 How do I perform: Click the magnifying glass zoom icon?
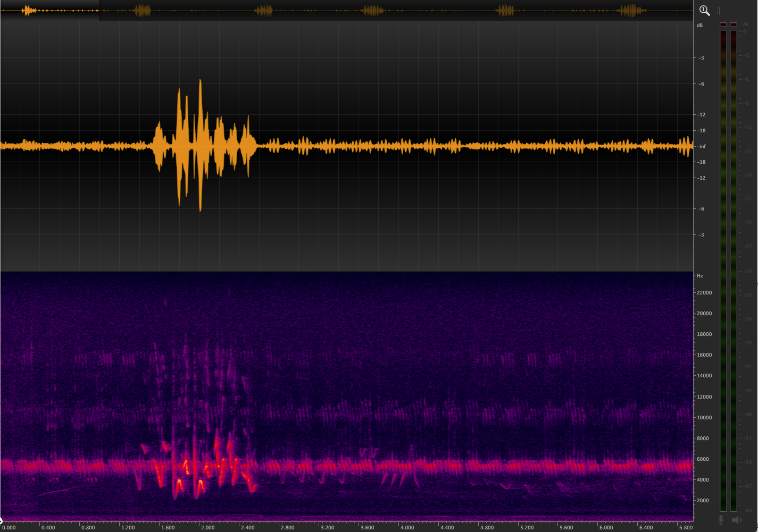(705, 11)
